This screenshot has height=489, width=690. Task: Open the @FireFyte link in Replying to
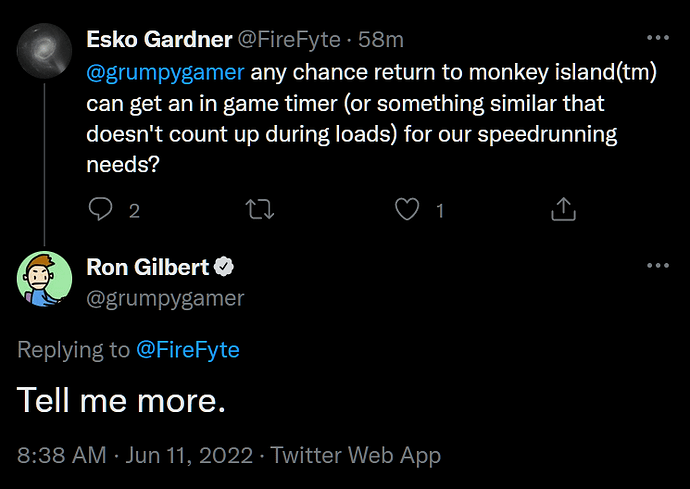point(188,350)
